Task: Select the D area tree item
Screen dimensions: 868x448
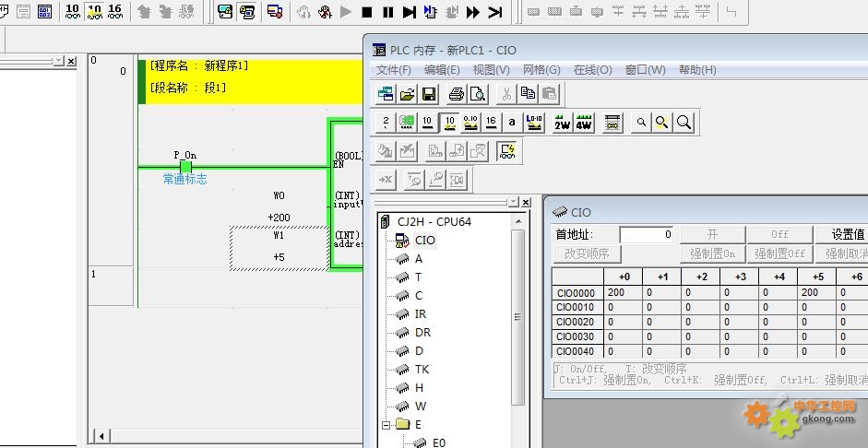Action: point(419,350)
